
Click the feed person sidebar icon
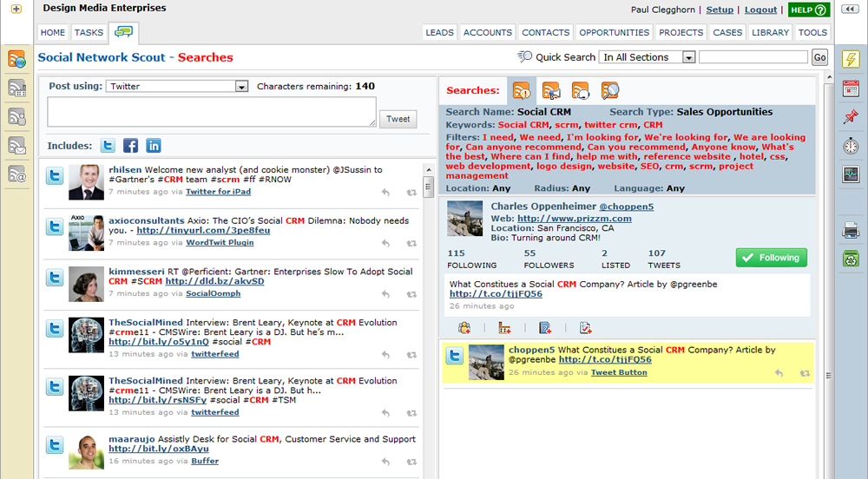16,116
